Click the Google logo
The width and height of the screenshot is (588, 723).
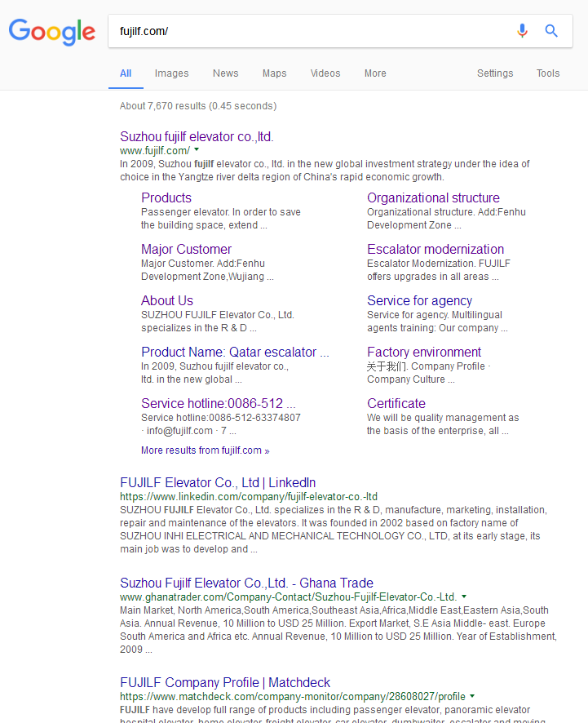(x=52, y=31)
